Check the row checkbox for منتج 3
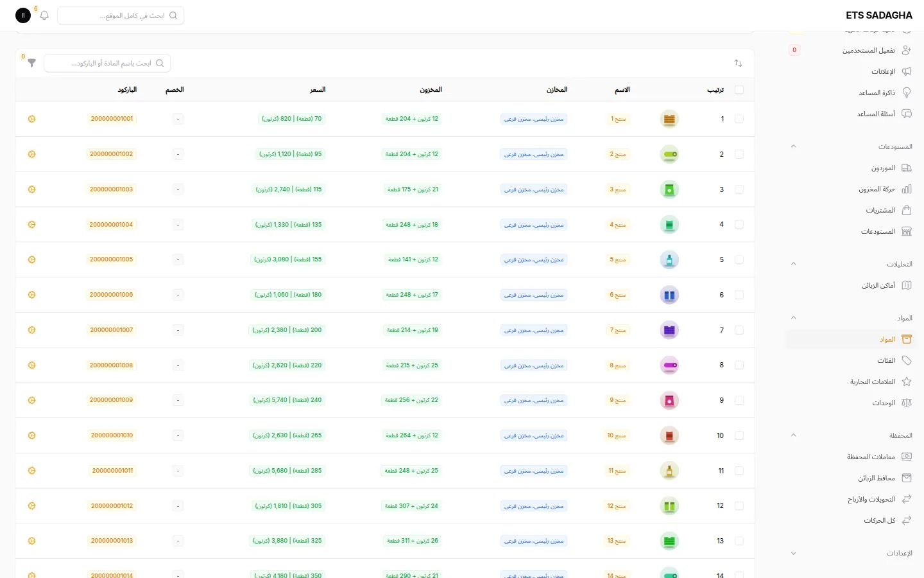The height and width of the screenshot is (578, 924). coord(739,189)
